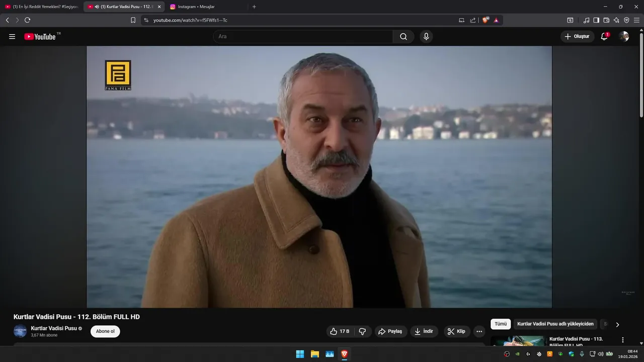Click the network tray icon
The width and height of the screenshot is (644, 362).
point(593,354)
